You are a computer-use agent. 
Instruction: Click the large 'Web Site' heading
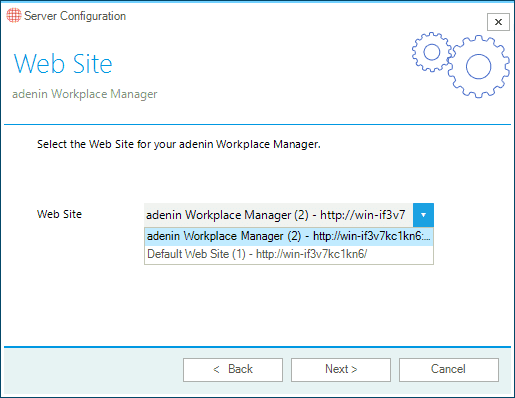click(x=63, y=64)
